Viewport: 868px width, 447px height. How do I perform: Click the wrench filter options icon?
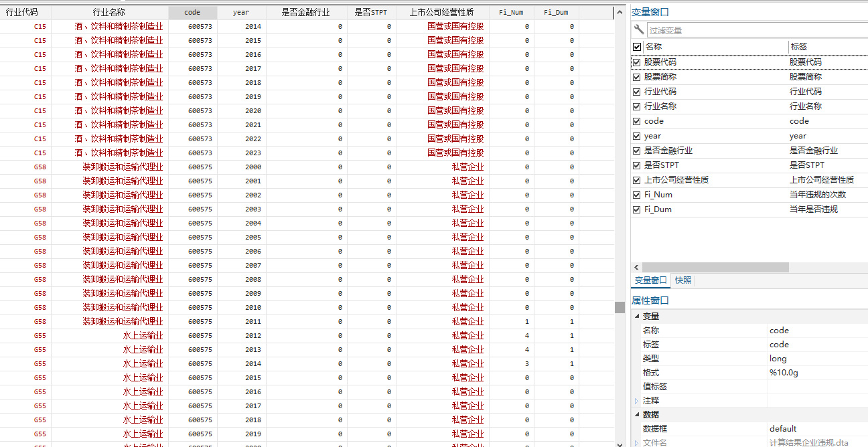click(x=638, y=30)
